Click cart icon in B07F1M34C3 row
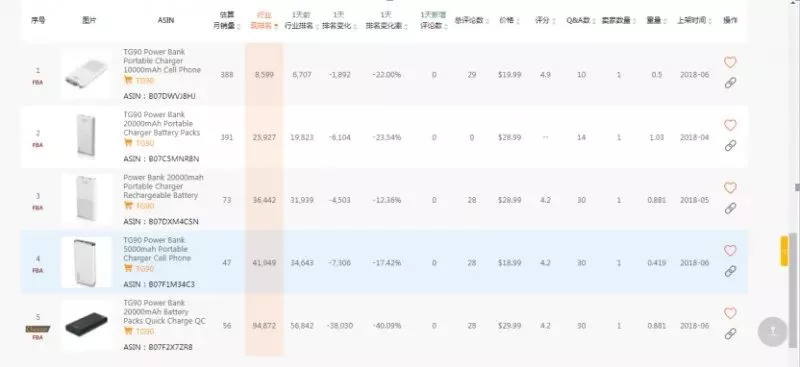 (128, 268)
